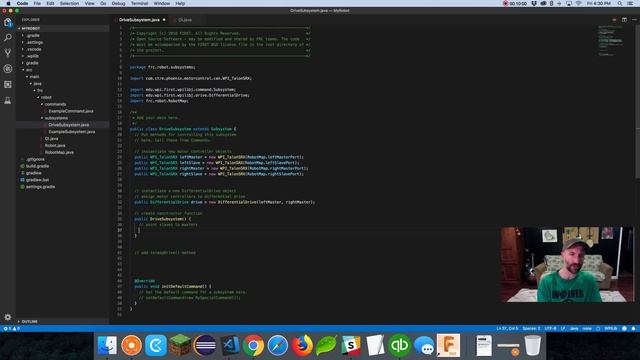Open the Test flask view in activity bar
The image size is (640, 360).
coord(8,100)
